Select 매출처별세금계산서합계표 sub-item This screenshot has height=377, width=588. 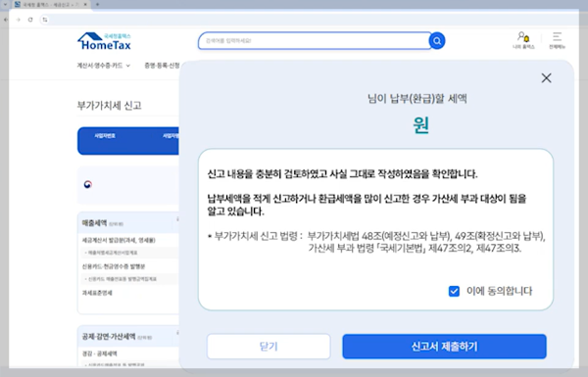point(112,253)
